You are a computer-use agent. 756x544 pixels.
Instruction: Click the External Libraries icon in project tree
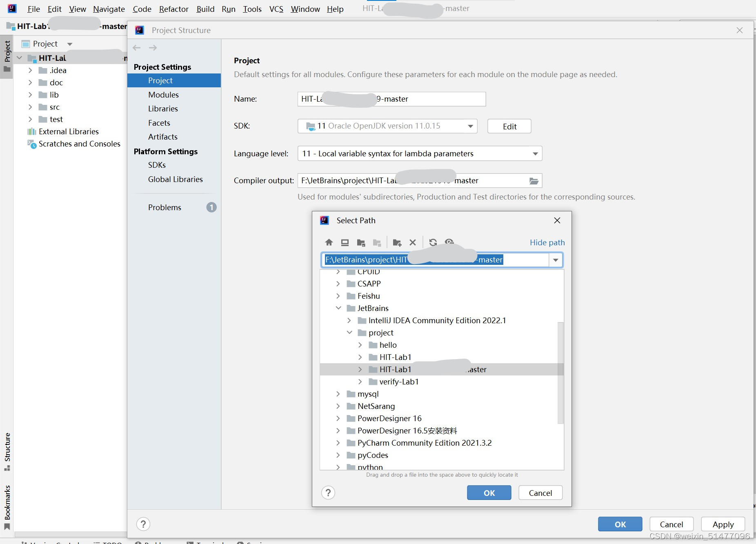(x=31, y=131)
